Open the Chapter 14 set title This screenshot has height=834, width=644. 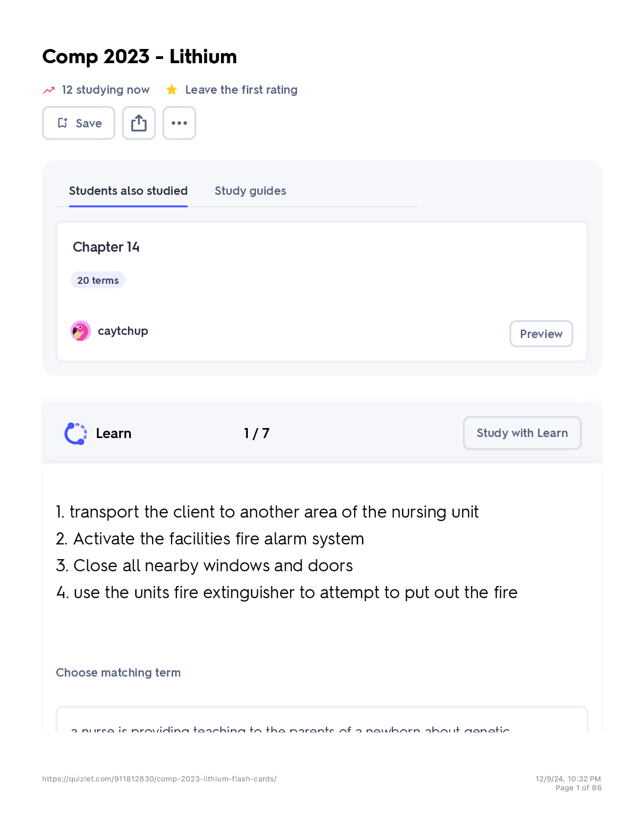pos(106,247)
